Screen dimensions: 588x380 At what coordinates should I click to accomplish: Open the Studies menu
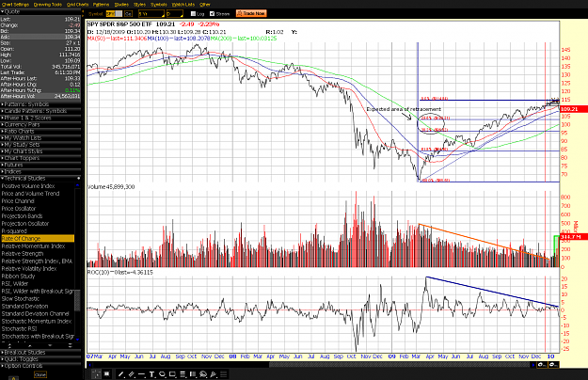pyautogui.click(x=121, y=5)
